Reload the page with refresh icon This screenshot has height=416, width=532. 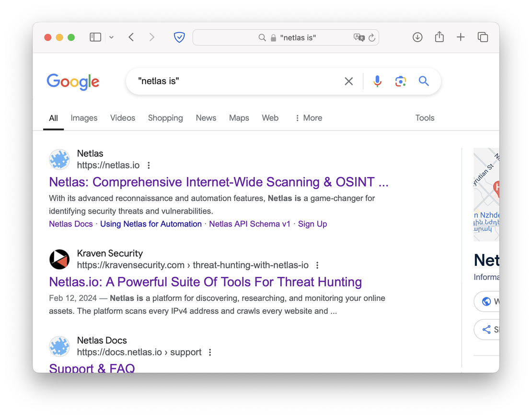point(371,37)
